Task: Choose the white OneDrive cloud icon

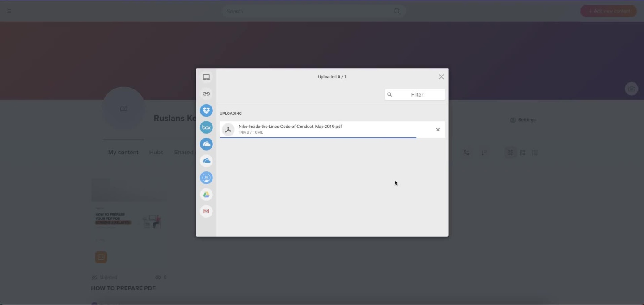Action: 206,161
